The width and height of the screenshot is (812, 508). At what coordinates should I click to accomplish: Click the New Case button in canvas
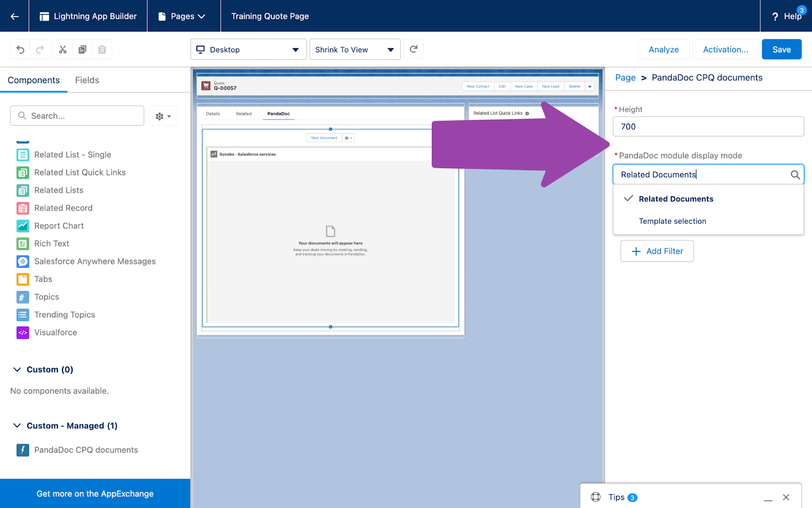524,86
